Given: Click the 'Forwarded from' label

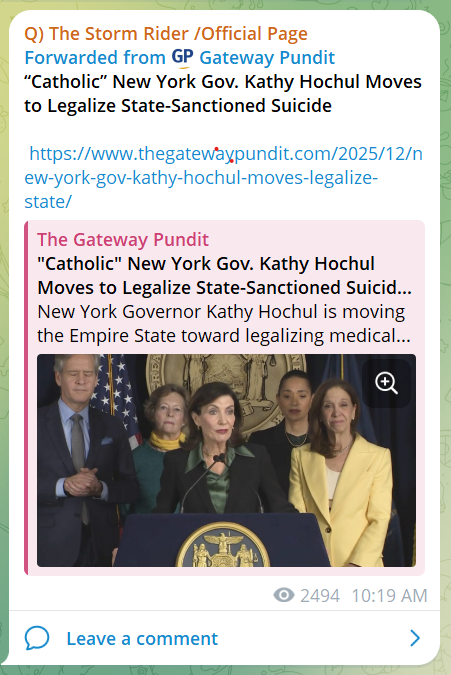Looking at the screenshot, I should click(95, 58).
